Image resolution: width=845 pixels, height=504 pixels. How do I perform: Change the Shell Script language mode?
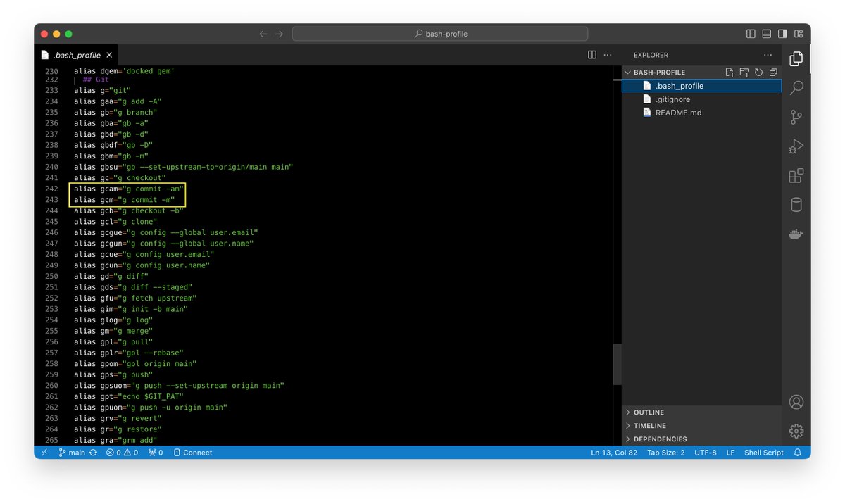[764, 453]
